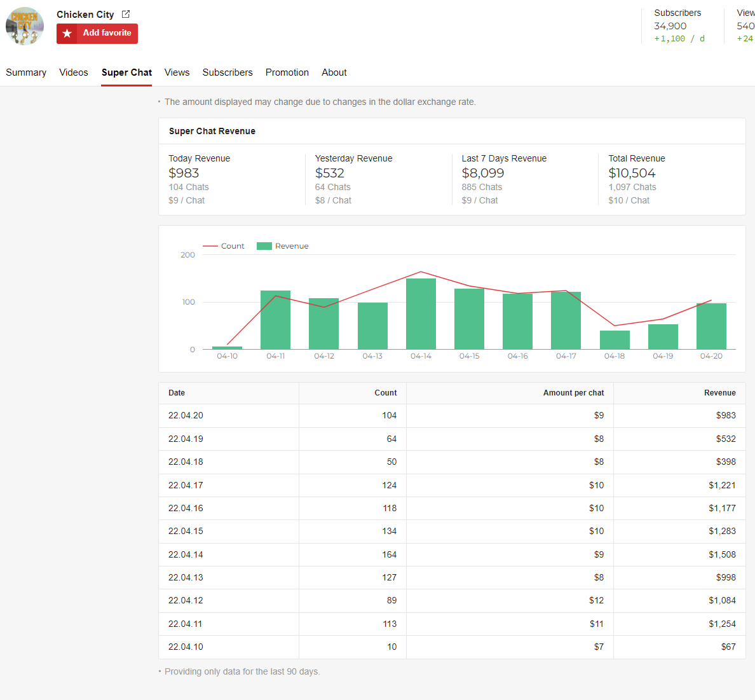This screenshot has height=700, width=755.
Task: Open the Videos tab
Action: tap(74, 72)
